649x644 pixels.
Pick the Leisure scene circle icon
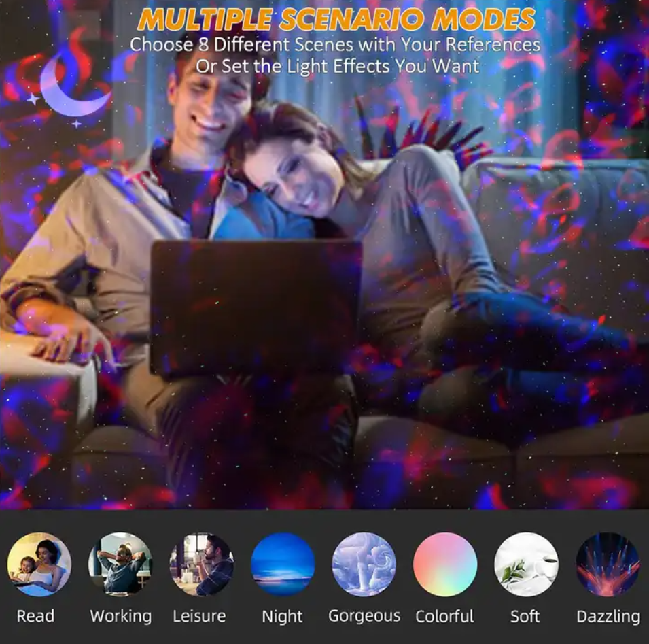point(201,564)
